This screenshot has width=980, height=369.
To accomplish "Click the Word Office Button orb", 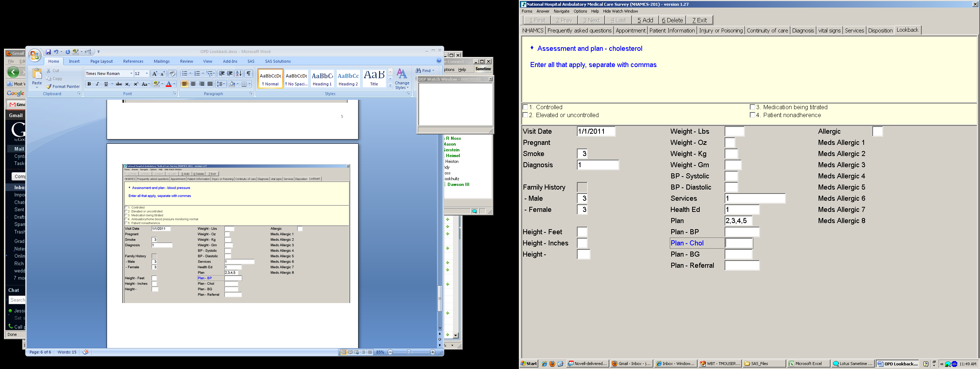I will click(x=35, y=55).
